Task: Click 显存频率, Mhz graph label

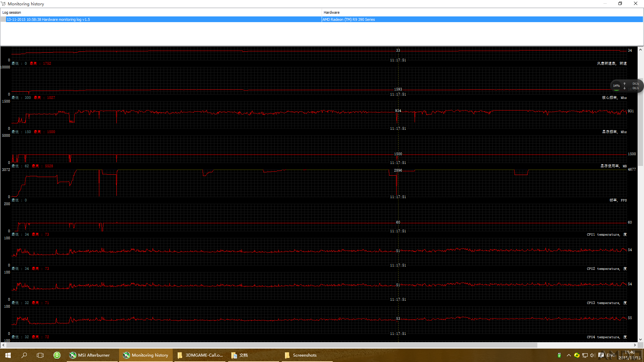Action: 614,132
